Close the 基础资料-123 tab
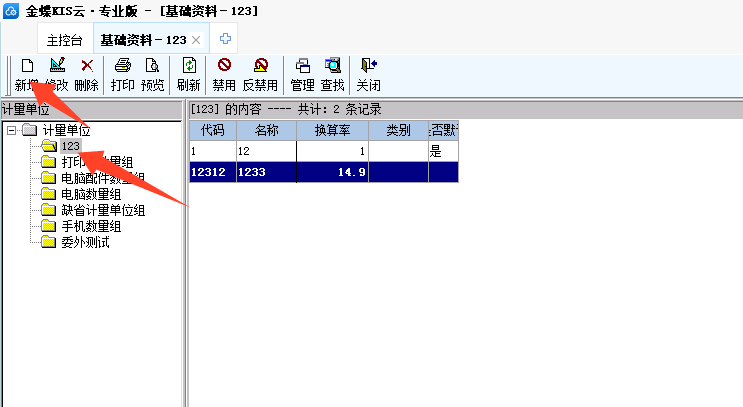Image resolution: width=743 pixels, height=407 pixels. (x=197, y=39)
